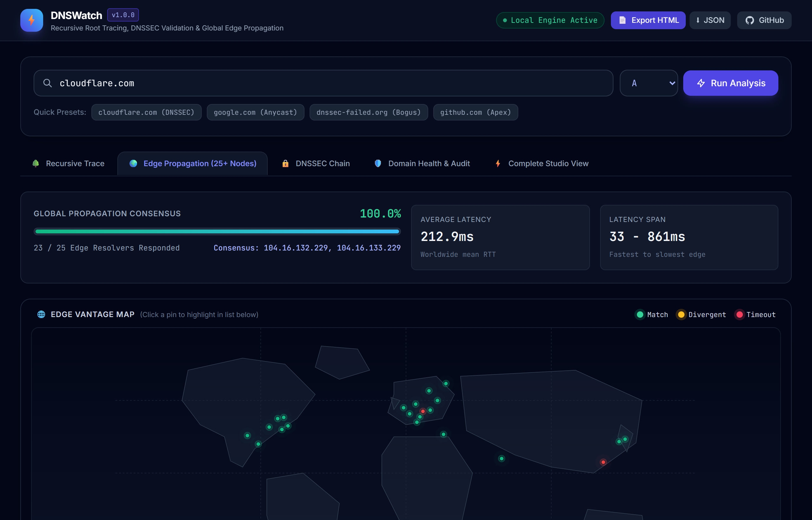
Task: Click the Export HTML button
Action: pyautogui.click(x=648, y=20)
